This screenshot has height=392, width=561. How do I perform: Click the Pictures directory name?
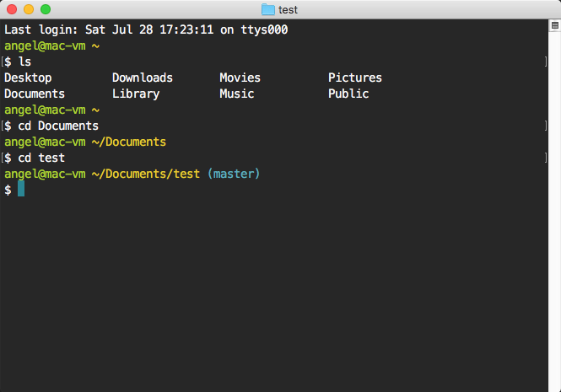pyautogui.click(x=354, y=78)
